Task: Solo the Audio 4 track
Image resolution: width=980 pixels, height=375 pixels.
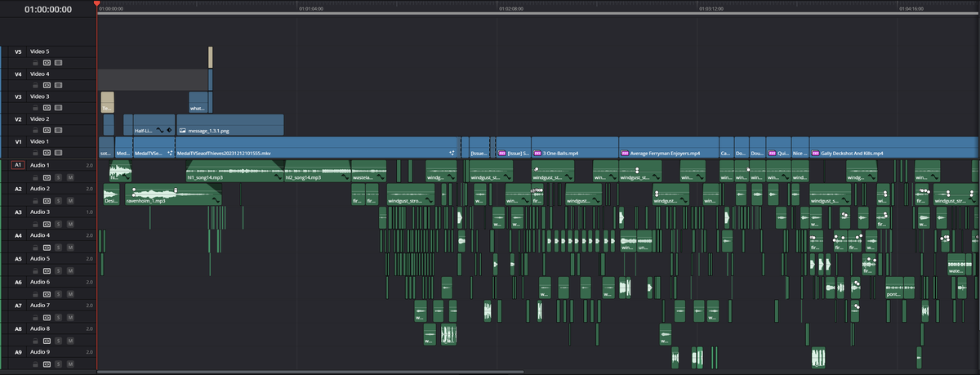Action: (59, 247)
